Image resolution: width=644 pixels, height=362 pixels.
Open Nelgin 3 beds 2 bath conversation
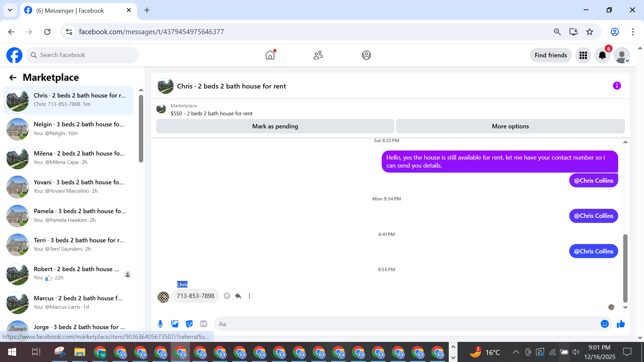[x=68, y=129]
